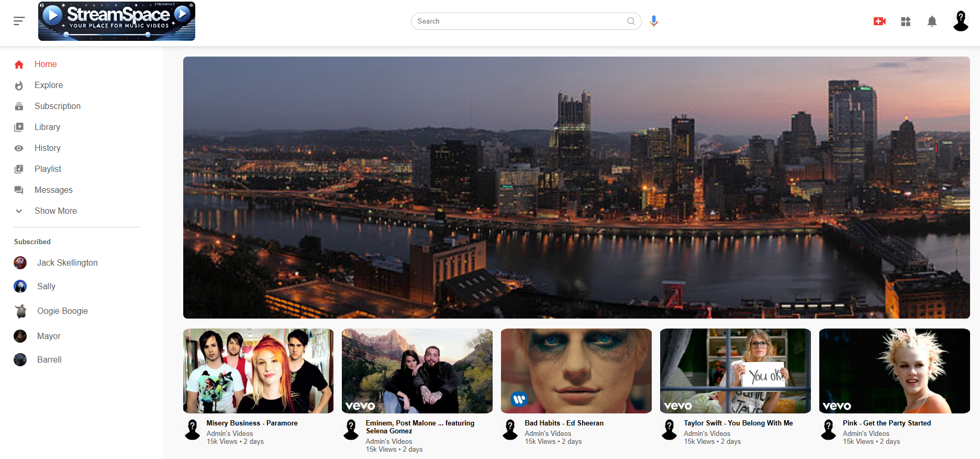
Task: Open Barrell channel avatar
Action: tap(20, 359)
